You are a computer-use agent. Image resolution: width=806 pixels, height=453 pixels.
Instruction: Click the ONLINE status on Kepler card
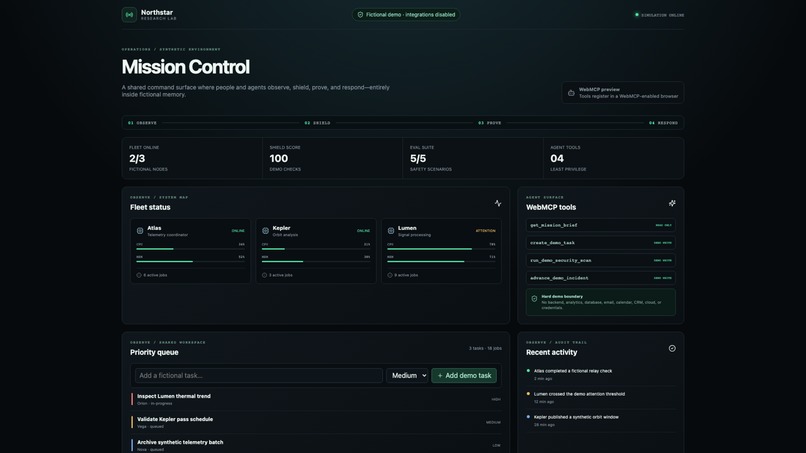coord(363,231)
